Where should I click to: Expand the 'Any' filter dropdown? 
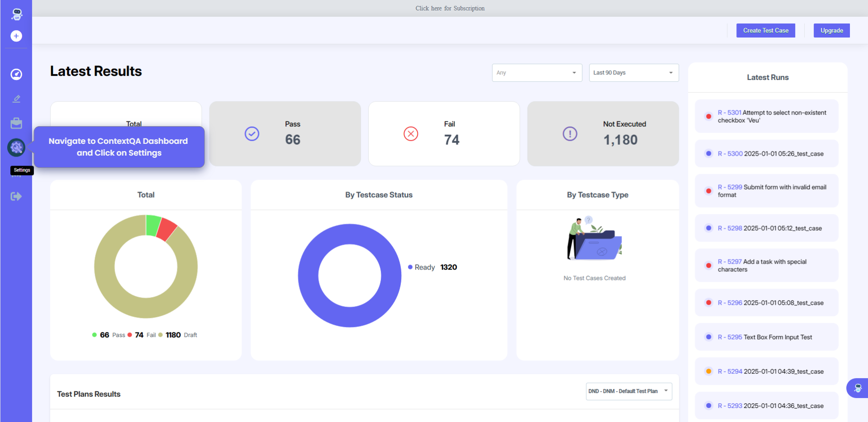[536, 73]
